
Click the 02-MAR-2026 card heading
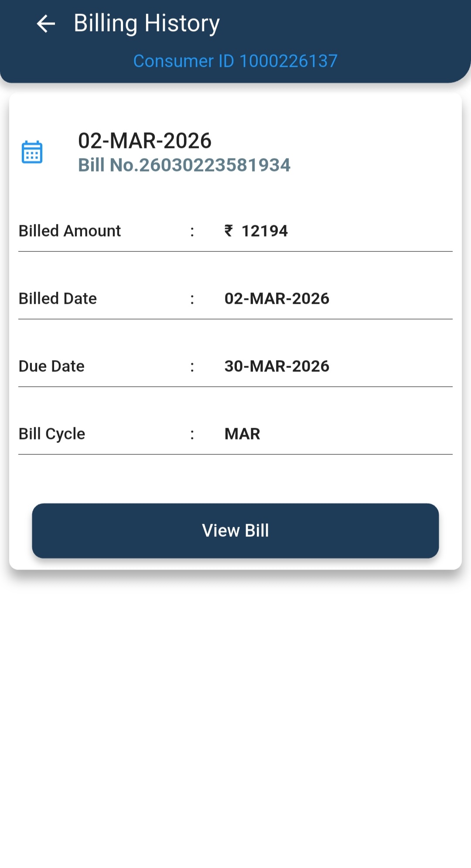144,141
